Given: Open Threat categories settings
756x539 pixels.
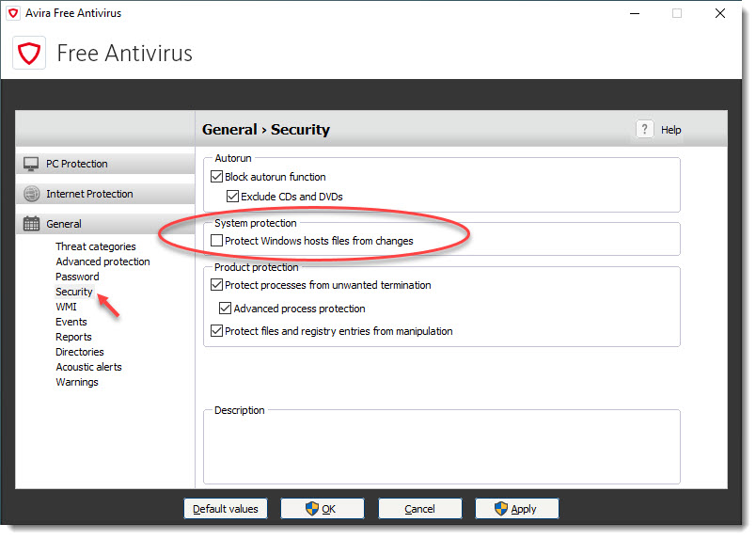Looking at the screenshot, I should [96, 246].
